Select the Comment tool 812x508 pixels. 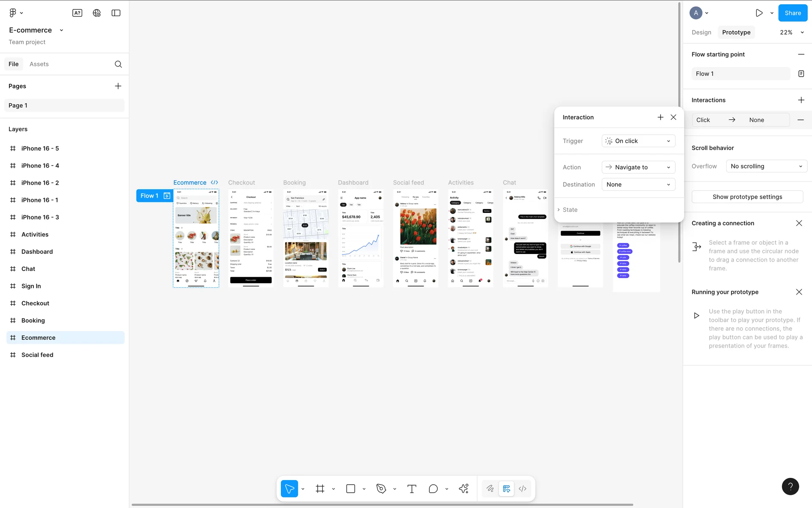[x=433, y=489]
